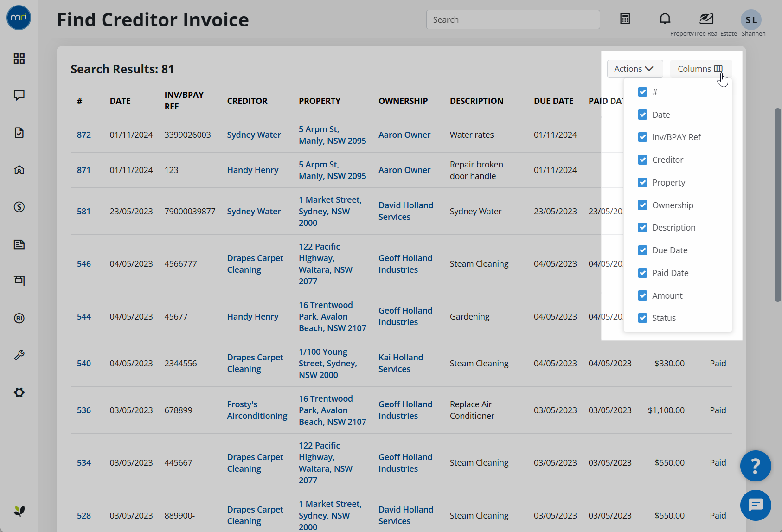Viewport: 782px width, 532px height.
Task: Open the property house icon in sidebar
Action: pyautogui.click(x=19, y=170)
